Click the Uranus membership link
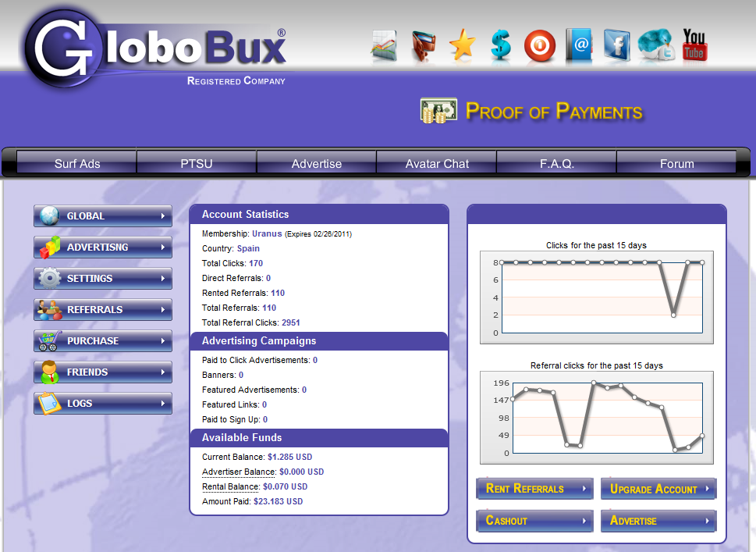Screen dimensions: 756x552 (x=267, y=233)
